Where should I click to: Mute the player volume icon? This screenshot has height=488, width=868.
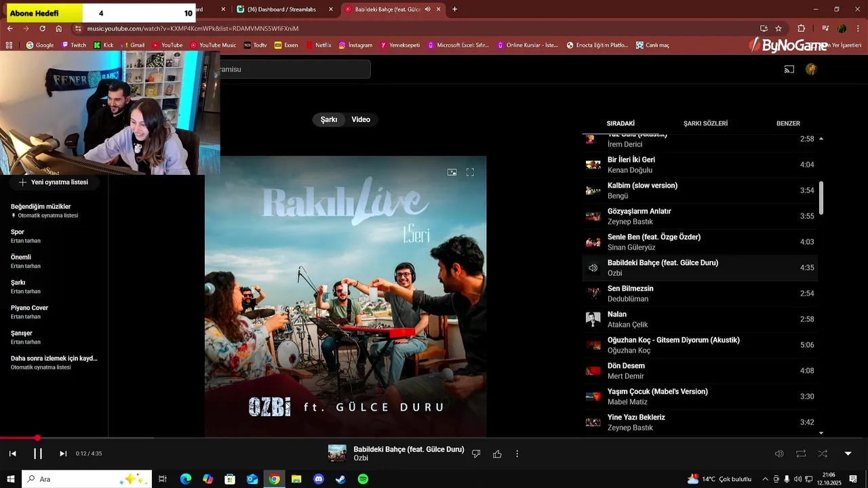779,453
